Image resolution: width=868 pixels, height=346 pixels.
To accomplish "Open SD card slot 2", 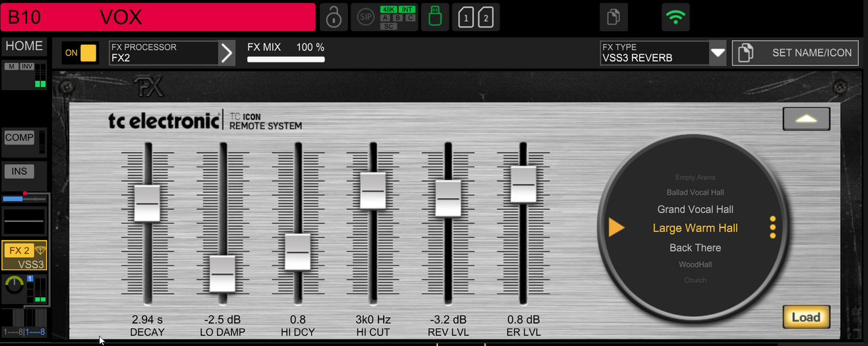I will [x=486, y=17].
